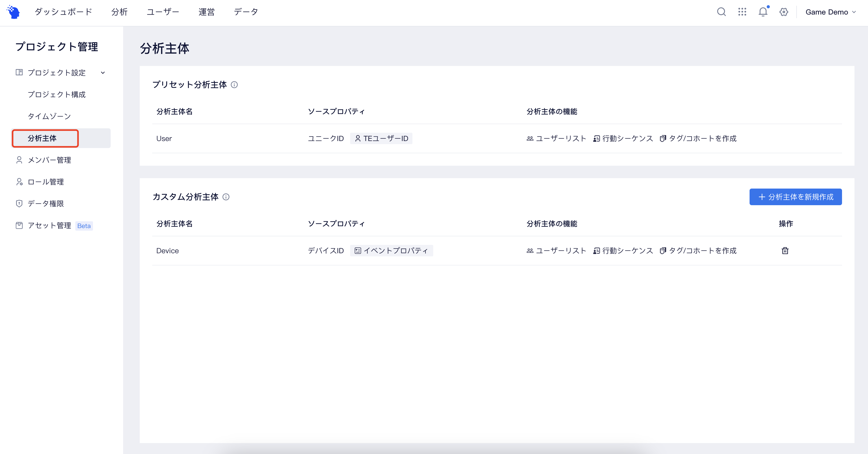Open ロール管理 in sidebar
Image resolution: width=868 pixels, height=454 pixels.
(x=45, y=182)
